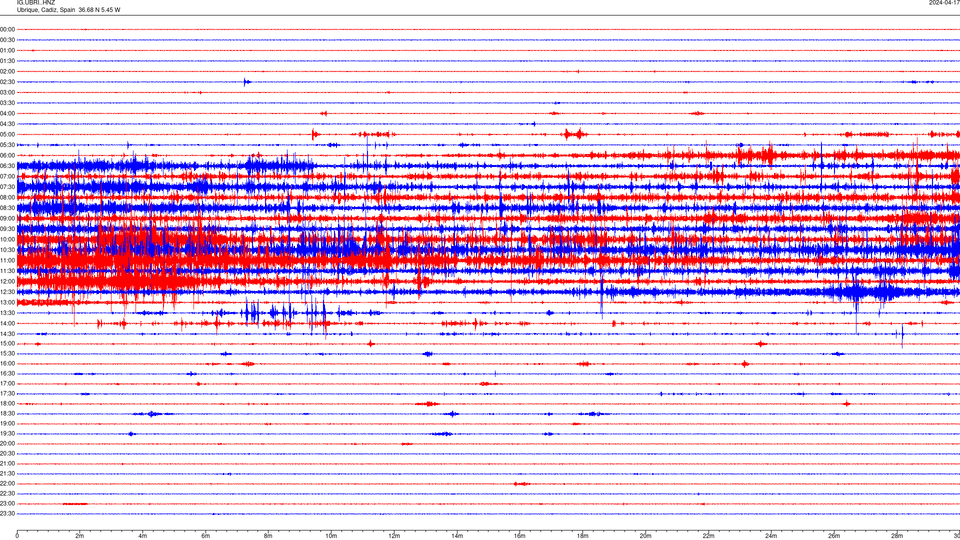Click the '19:30' row time label
Image resolution: width=960 pixels, height=540 pixels.
click(7, 433)
